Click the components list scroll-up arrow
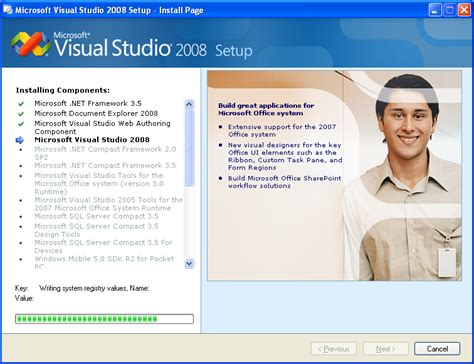This screenshot has width=474, height=364. coord(189,105)
